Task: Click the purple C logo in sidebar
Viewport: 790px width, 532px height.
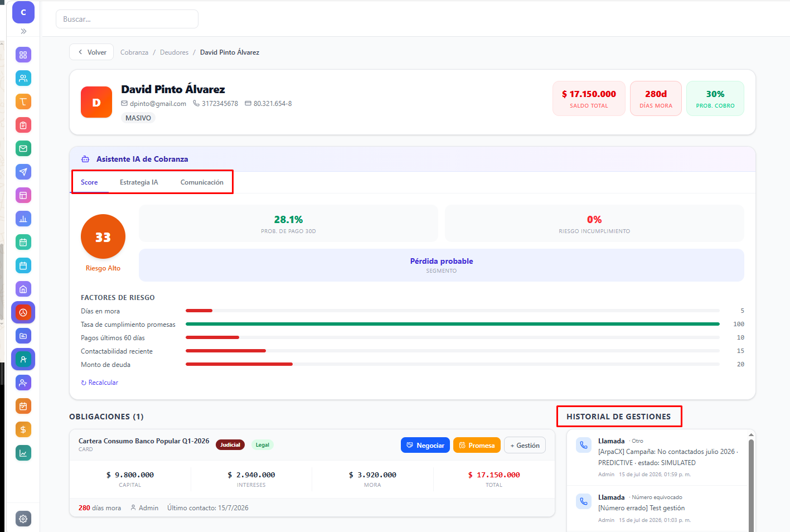Action: [23, 12]
